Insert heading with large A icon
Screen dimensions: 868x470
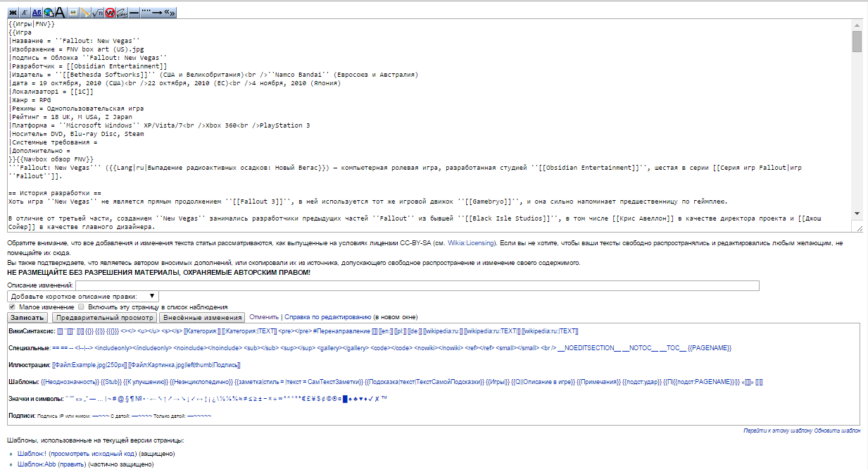pos(60,12)
